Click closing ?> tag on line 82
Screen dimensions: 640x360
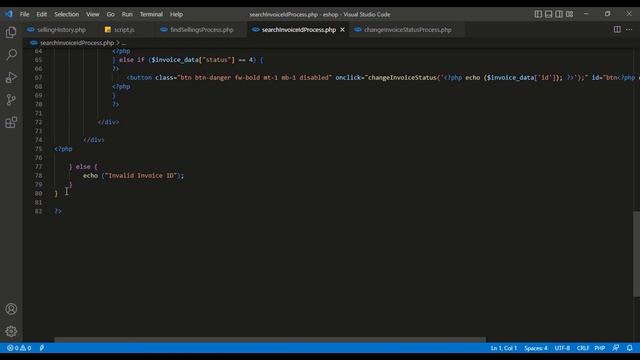tap(58, 211)
